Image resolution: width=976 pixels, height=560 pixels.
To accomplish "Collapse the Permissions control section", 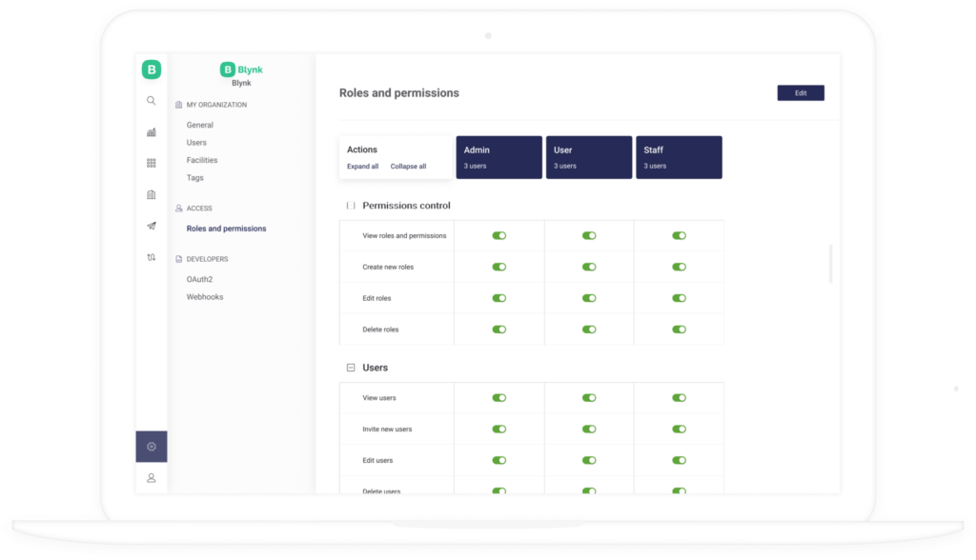I will tap(348, 206).
